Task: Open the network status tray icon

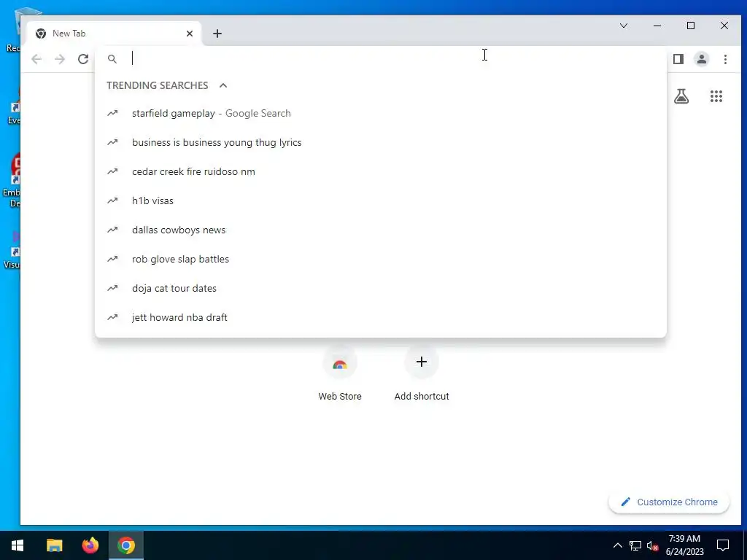Action: click(635, 545)
